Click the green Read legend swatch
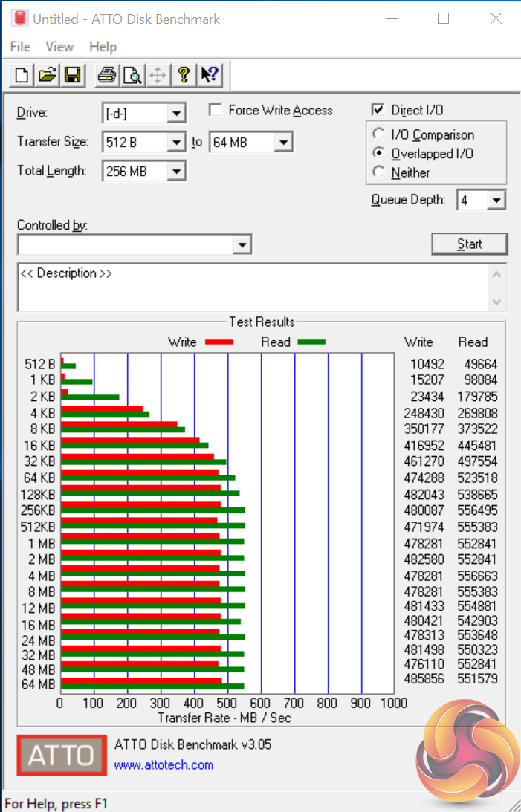Viewport: 521px width, 812px height. [x=311, y=342]
